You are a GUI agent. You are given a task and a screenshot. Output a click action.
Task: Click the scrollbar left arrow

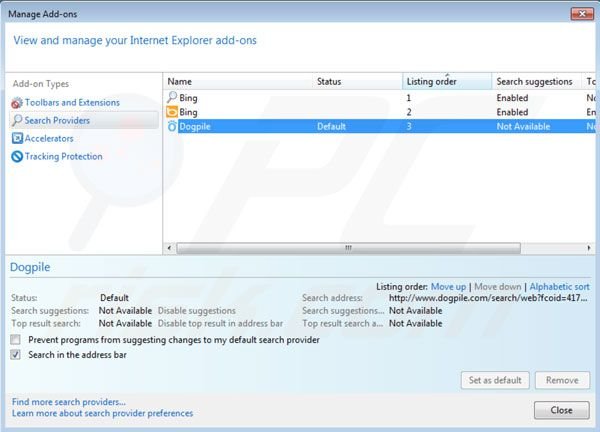click(170, 248)
